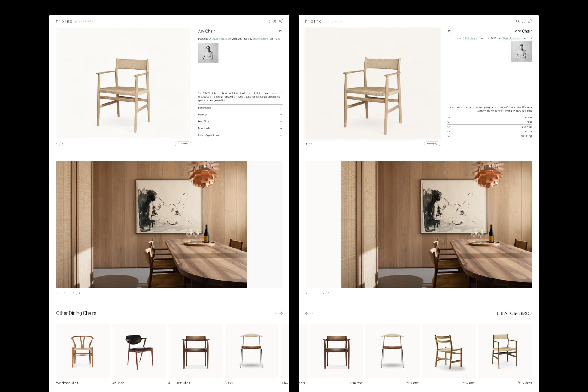The width and height of the screenshot is (588, 392).
Task: Click left arrow under Hebrew interior gallery
Action: [308, 293]
